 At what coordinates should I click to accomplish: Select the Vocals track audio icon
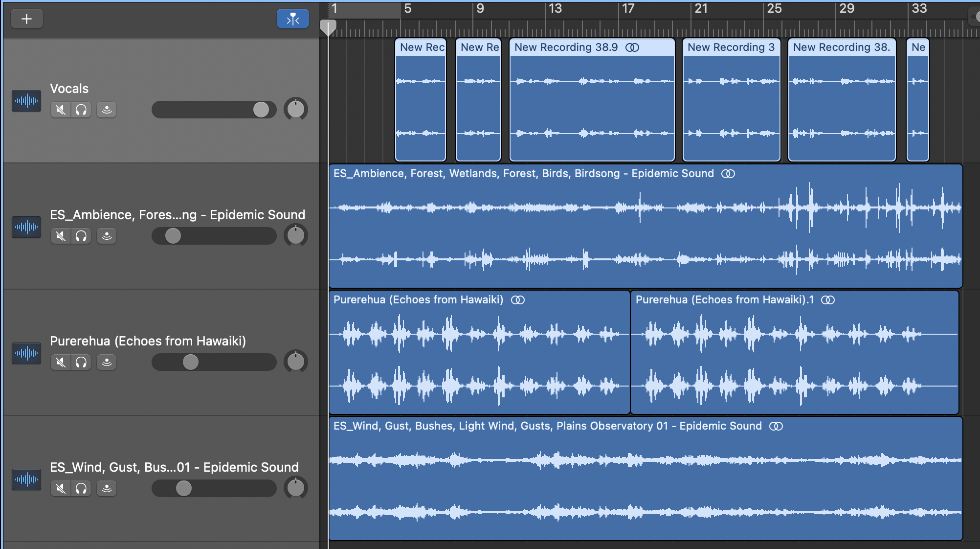[26, 101]
